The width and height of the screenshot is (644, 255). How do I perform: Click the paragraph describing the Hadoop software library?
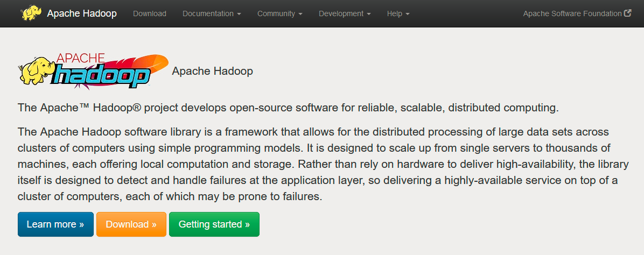[x=323, y=164]
